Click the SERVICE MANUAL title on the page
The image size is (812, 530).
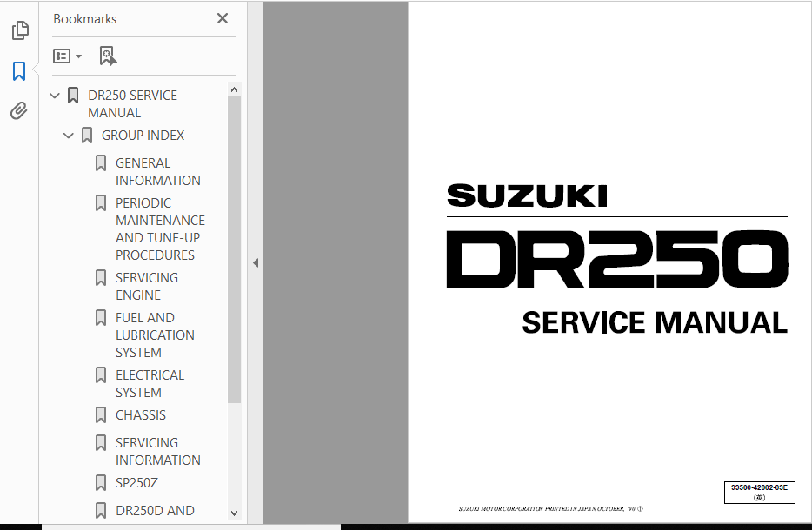tap(655, 322)
